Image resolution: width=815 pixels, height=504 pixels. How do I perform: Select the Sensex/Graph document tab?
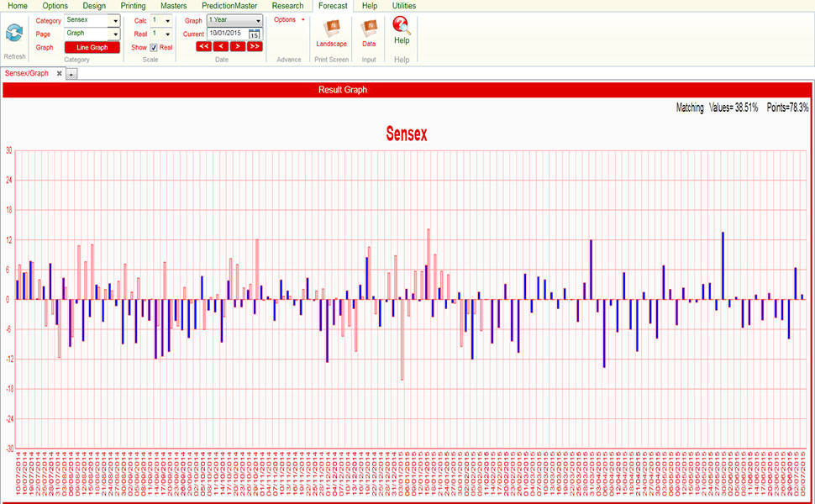27,73
